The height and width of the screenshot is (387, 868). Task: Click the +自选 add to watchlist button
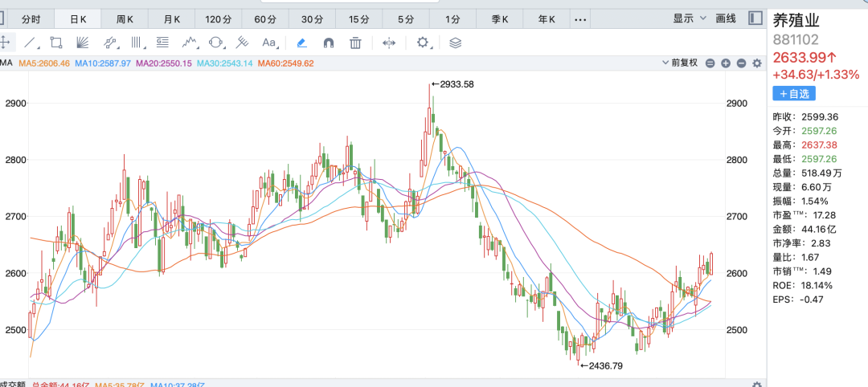(794, 94)
